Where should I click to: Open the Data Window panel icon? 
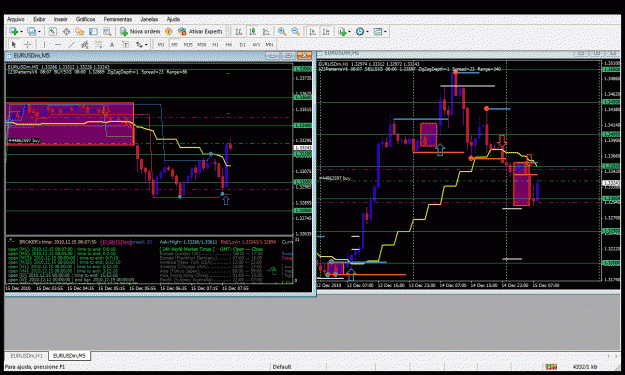pyautogui.click(x=66, y=31)
